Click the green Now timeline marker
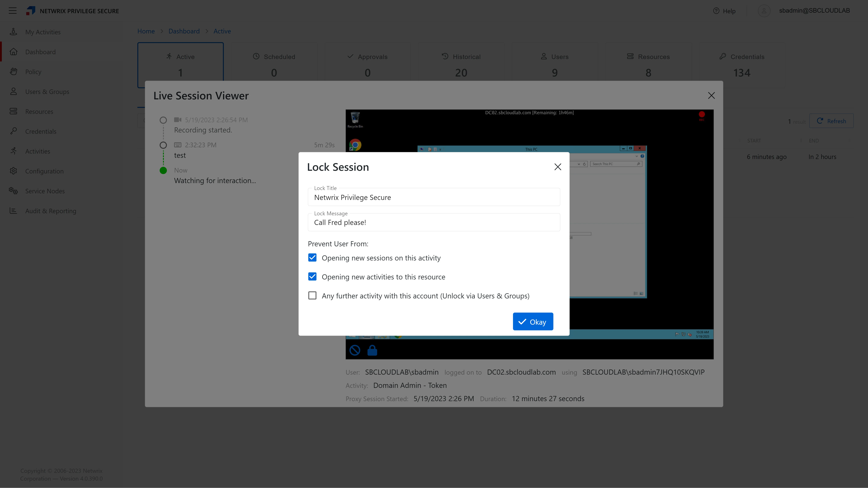 tap(163, 170)
